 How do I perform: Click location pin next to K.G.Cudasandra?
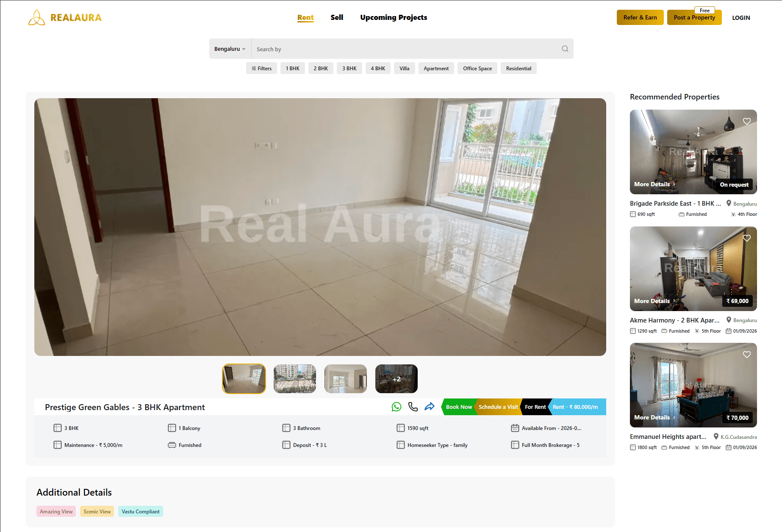(x=716, y=436)
